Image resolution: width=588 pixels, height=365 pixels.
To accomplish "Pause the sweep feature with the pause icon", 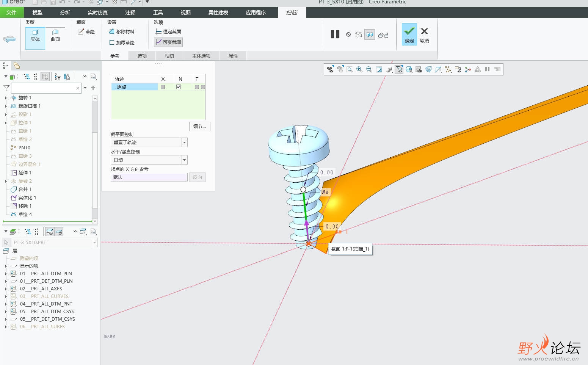I will click(x=335, y=34).
